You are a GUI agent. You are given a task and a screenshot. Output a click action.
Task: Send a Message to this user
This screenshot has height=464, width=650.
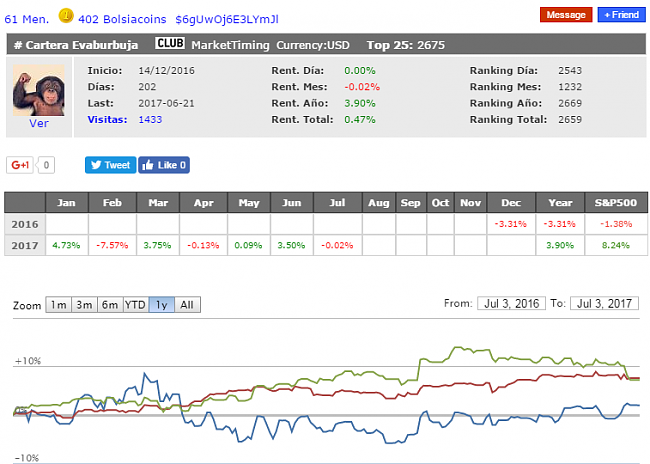[566, 15]
